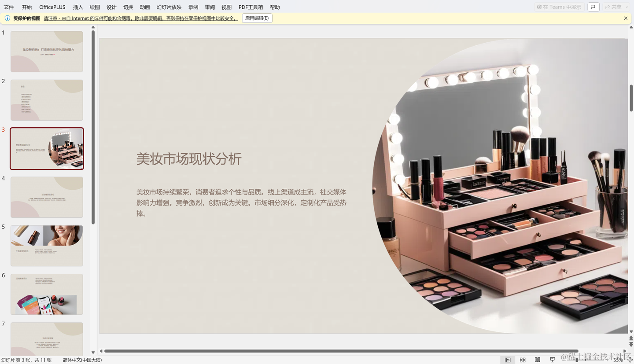The height and width of the screenshot is (364, 634).
Task: Open Slide Sorter view
Action: click(523, 360)
